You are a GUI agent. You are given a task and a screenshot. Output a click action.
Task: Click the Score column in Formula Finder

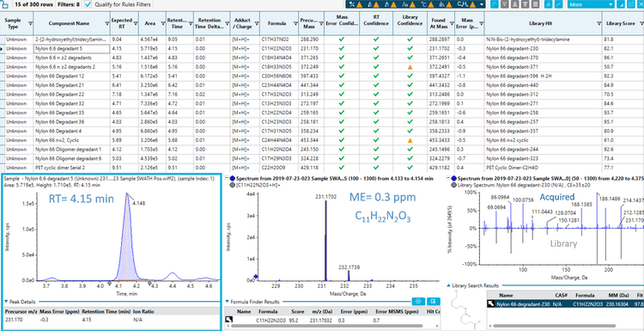point(298,312)
